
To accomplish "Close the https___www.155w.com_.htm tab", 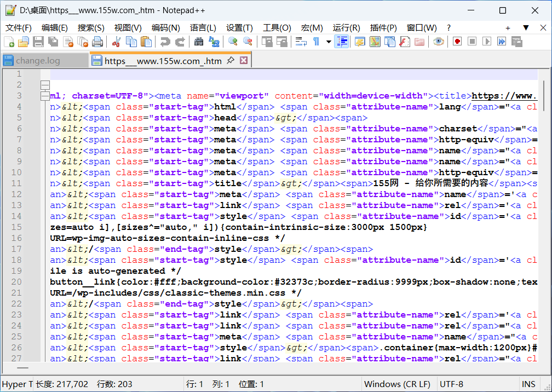I will click(x=244, y=61).
